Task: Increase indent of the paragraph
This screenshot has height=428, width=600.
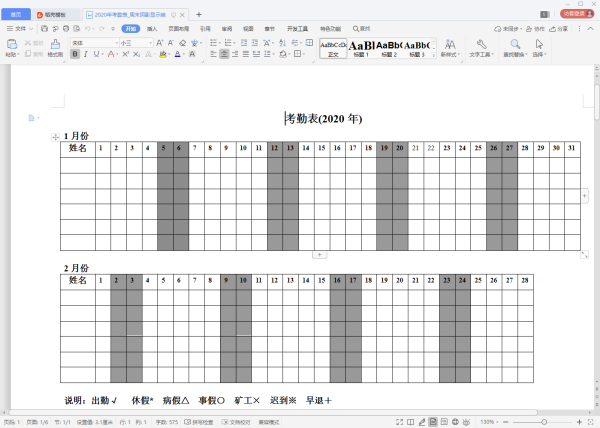Action: click(255, 43)
